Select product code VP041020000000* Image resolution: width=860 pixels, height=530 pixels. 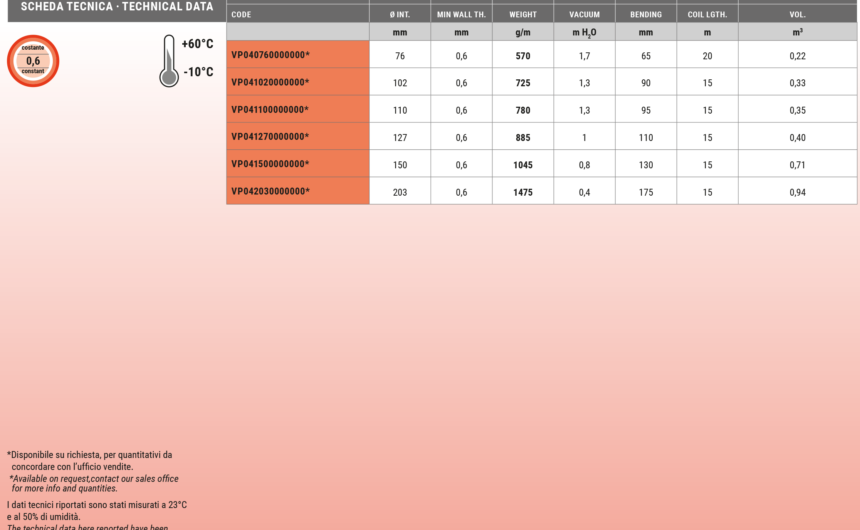click(270, 83)
